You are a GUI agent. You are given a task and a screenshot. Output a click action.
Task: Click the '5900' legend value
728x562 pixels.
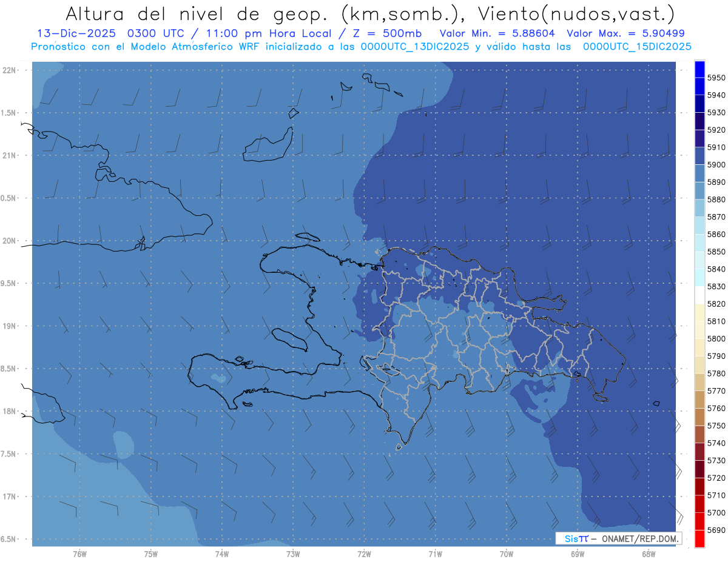[716, 165]
